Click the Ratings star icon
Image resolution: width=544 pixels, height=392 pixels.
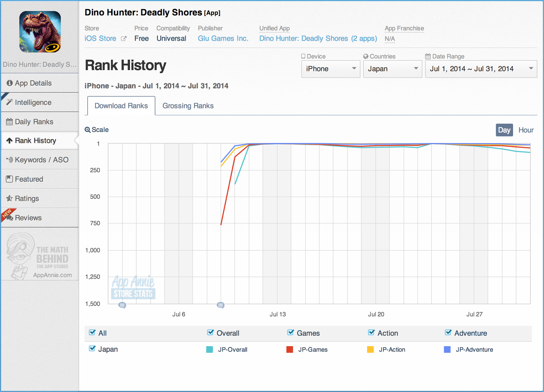[x=10, y=198]
